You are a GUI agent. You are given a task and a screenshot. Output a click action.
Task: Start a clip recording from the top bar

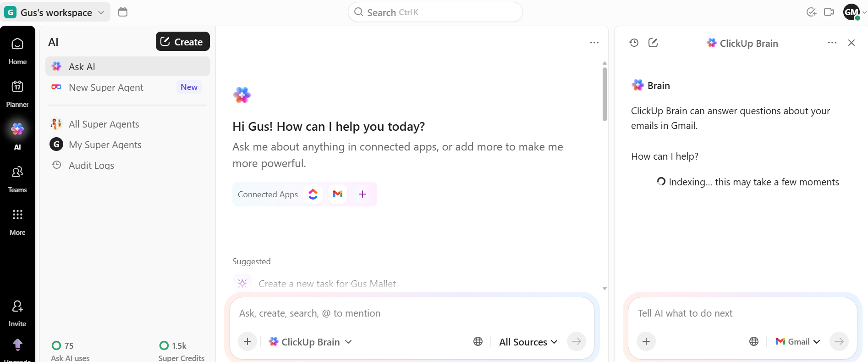pyautogui.click(x=830, y=12)
